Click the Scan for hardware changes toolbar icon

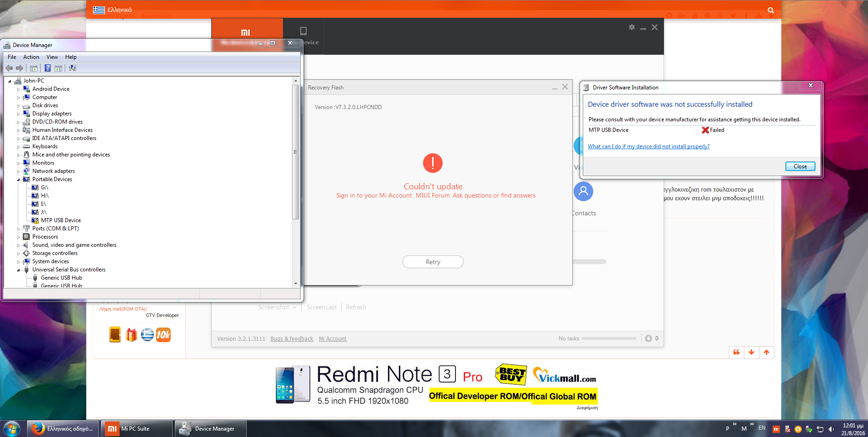pyautogui.click(x=73, y=68)
